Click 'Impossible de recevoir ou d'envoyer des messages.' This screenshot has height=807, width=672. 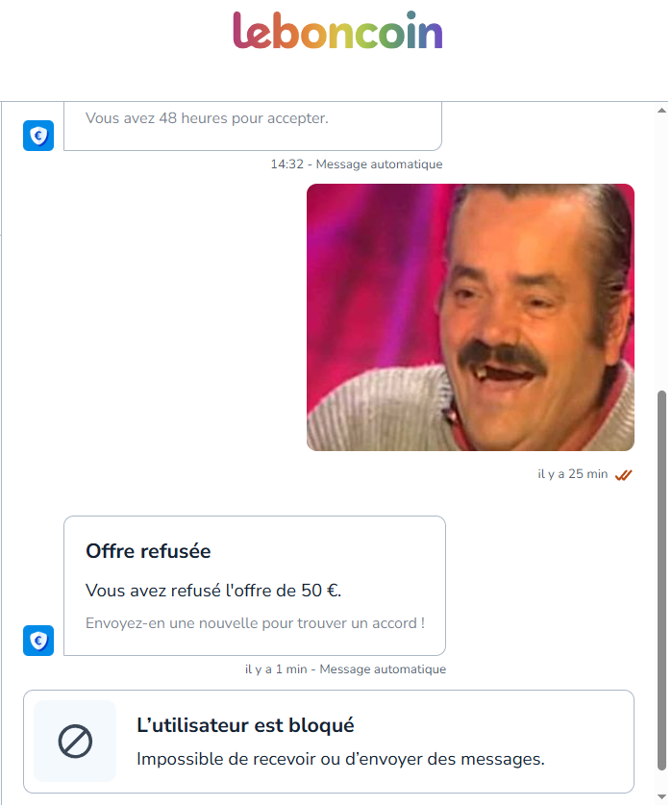click(x=340, y=759)
